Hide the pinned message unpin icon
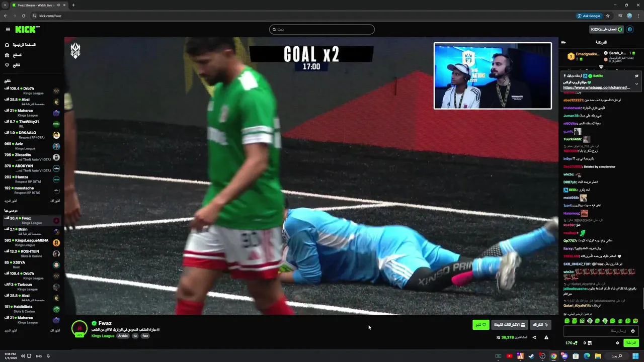The height and width of the screenshot is (362, 644). (x=636, y=76)
